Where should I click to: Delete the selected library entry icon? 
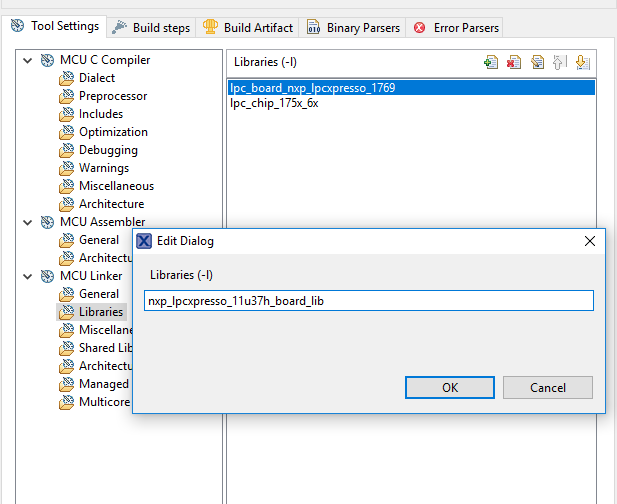tap(514, 62)
